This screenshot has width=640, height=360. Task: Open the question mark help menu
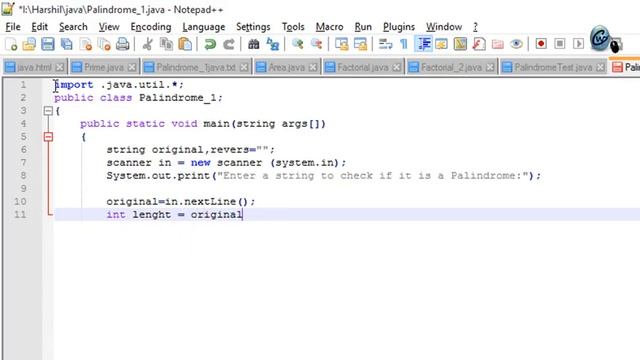click(x=475, y=27)
